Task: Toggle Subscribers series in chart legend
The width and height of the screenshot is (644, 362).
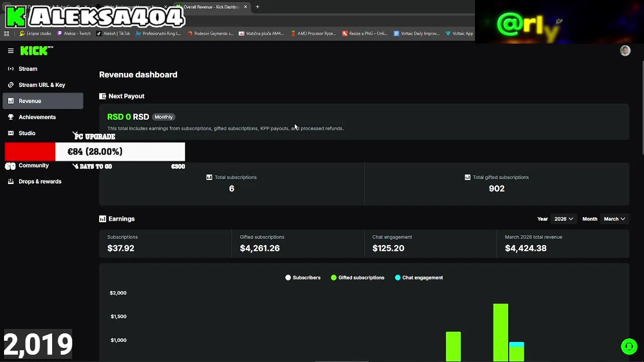Action: tap(303, 278)
